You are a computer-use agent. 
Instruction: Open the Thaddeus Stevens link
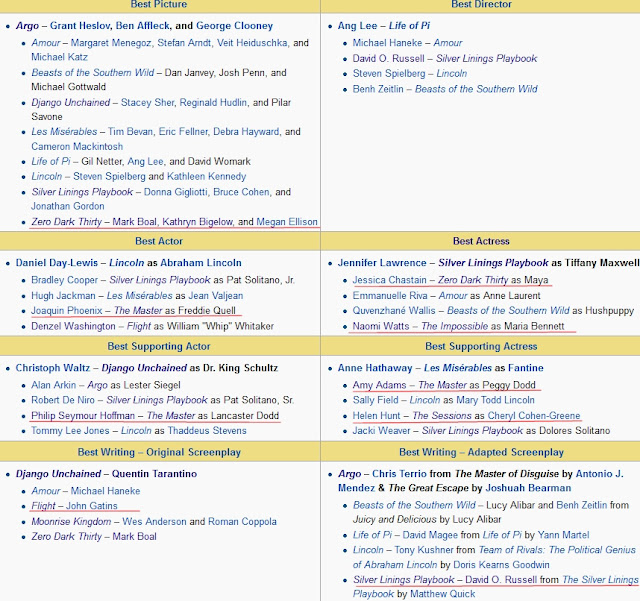207,431
